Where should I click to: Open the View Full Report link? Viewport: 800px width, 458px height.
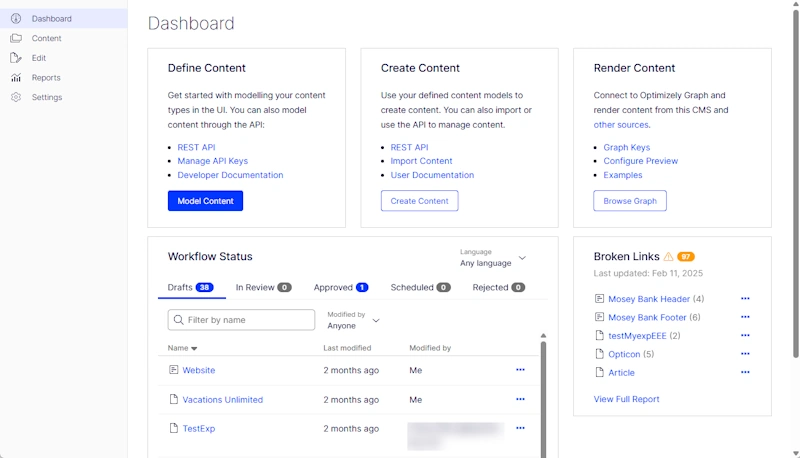coord(626,399)
